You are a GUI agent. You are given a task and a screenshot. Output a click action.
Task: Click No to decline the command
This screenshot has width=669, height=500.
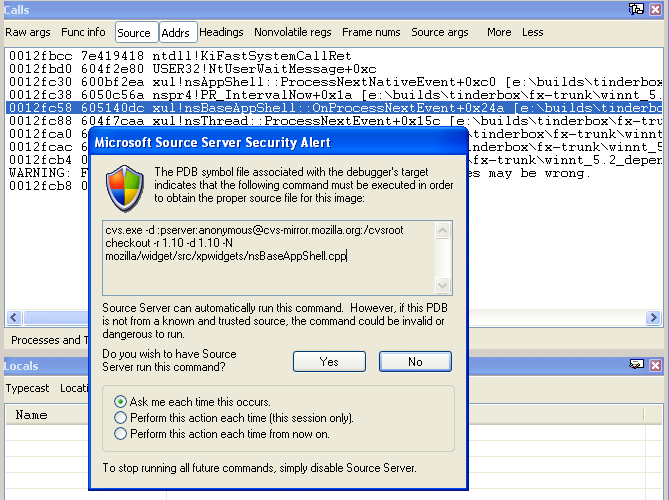pos(415,362)
